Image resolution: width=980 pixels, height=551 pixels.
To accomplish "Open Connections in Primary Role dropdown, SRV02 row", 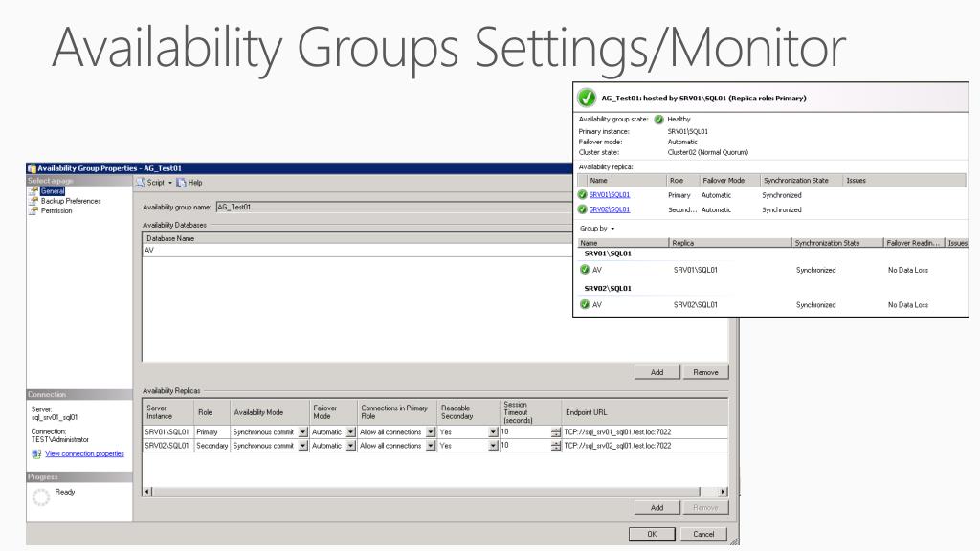I will (x=431, y=446).
